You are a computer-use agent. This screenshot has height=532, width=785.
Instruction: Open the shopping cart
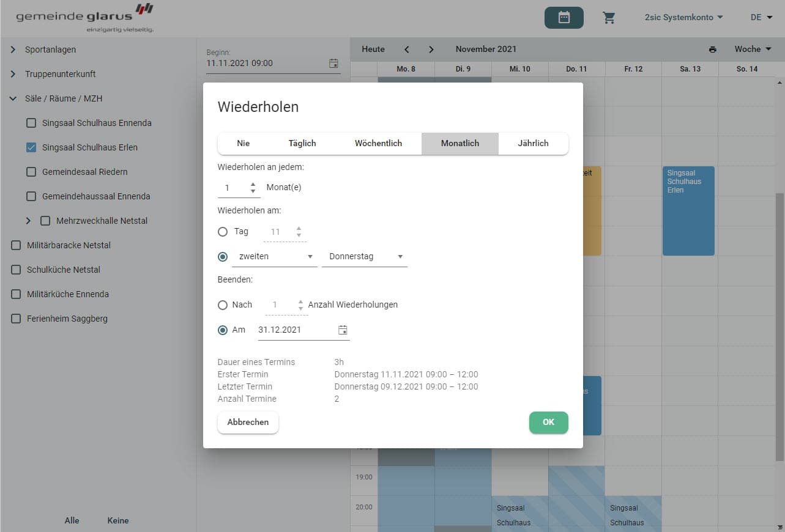[x=609, y=18]
